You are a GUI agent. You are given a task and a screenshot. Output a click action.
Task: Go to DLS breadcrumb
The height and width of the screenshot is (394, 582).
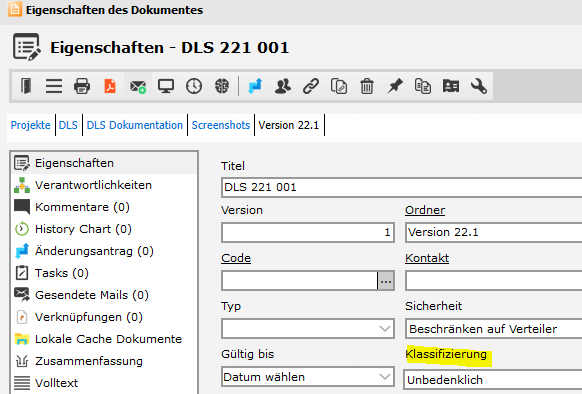click(68, 125)
